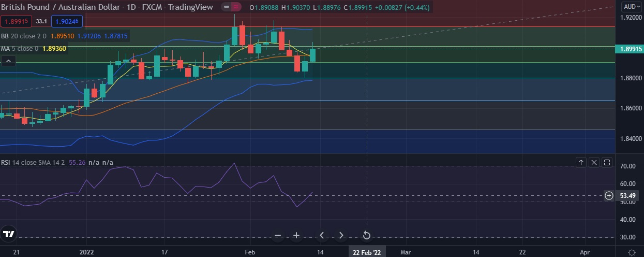
Task: Delete the RSI pane with X icon
Action: coord(594,163)
